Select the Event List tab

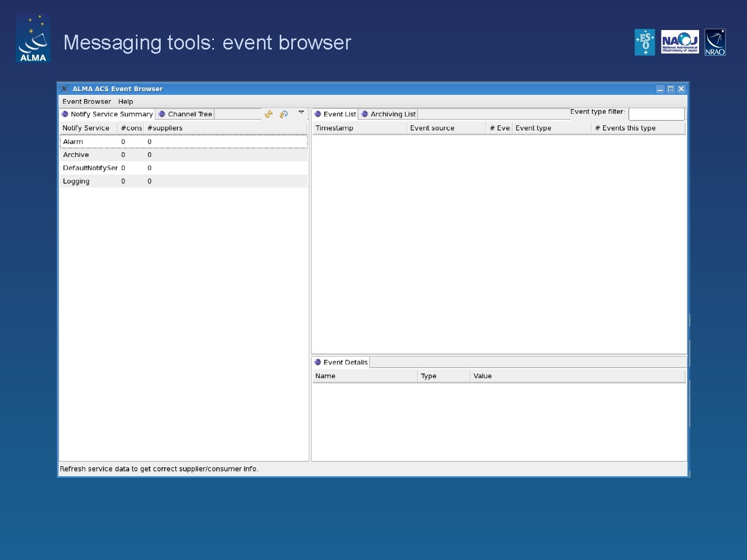click(335, 114)
